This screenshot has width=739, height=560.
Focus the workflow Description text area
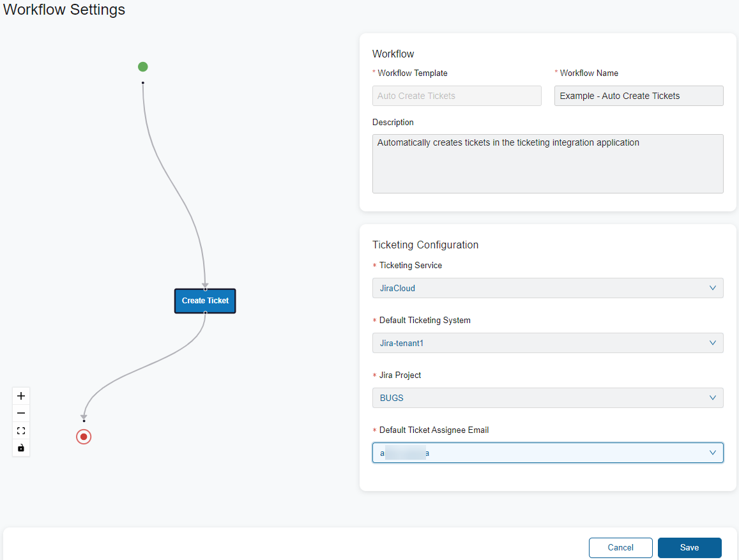(x=547, y=163)
